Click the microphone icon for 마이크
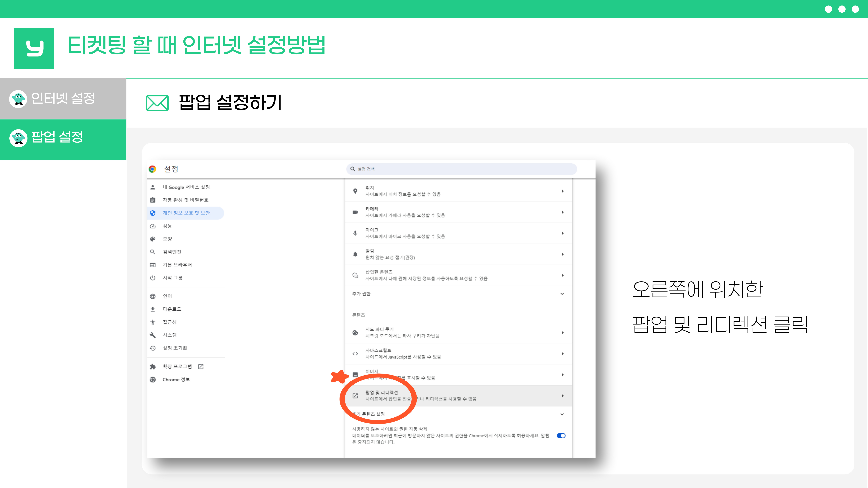The image size is (868, 488). pos(355,233)
